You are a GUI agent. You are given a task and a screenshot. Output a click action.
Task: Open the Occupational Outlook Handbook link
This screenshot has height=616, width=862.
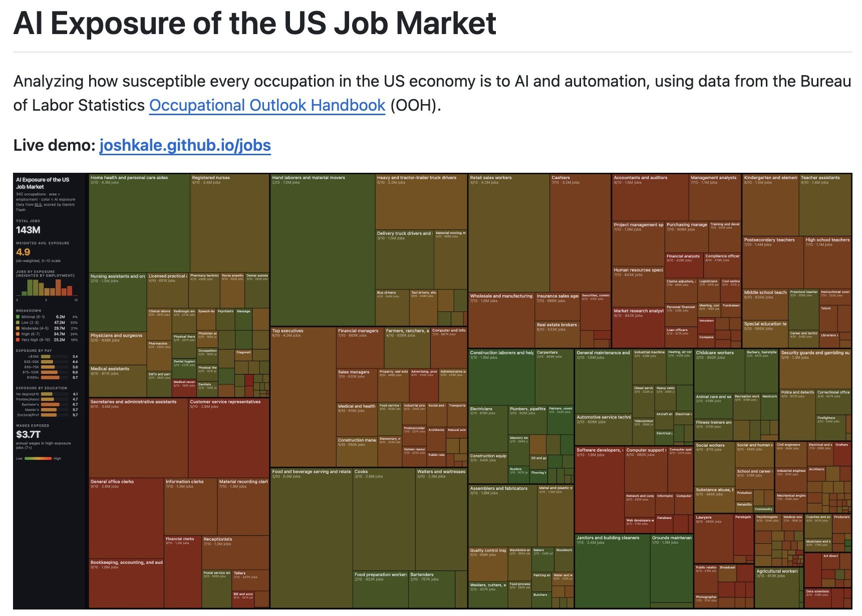click(267, 106)
